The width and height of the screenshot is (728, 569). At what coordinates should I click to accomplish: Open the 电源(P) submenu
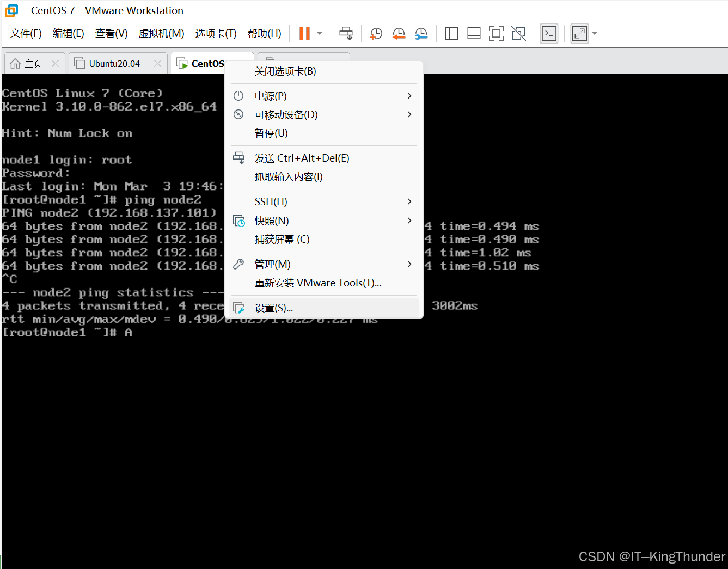pyautogui.click(x=324, y=96)
